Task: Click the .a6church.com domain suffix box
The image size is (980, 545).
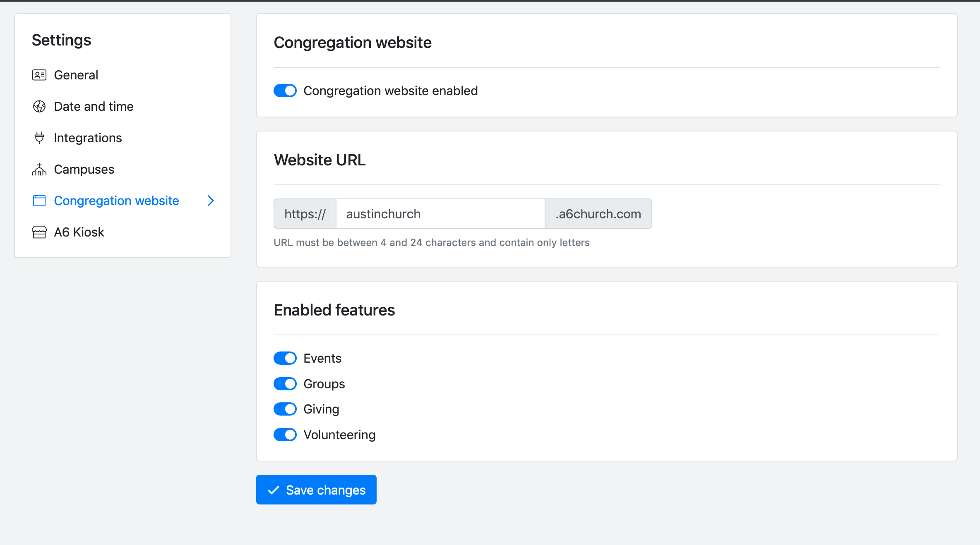Action: point(598,214)
